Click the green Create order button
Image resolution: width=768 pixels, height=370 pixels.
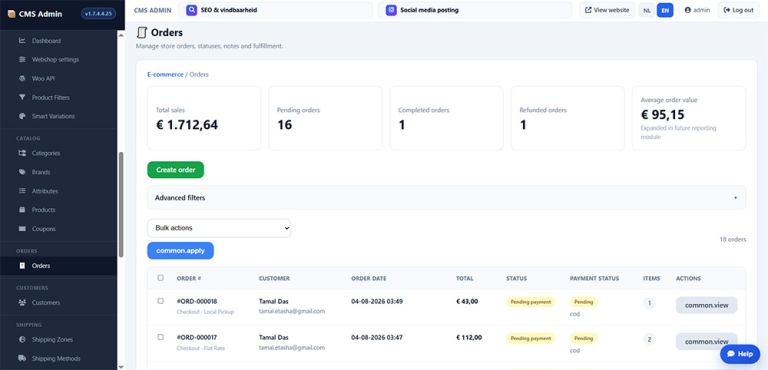pyautogui.click(x=175, y=170)
